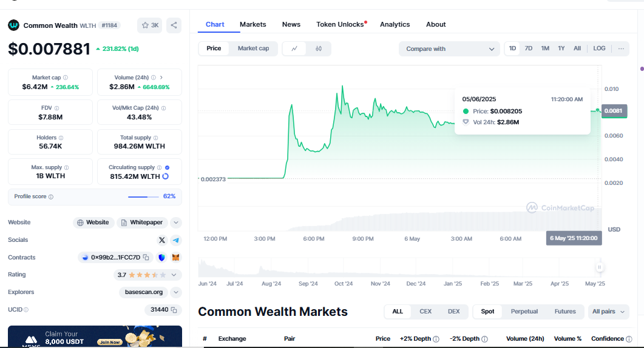Viewport: 644px width, 348px height.
Task: Add to watchlist with the 3K star
Action: pyautogui.click(x=150, y=25)
